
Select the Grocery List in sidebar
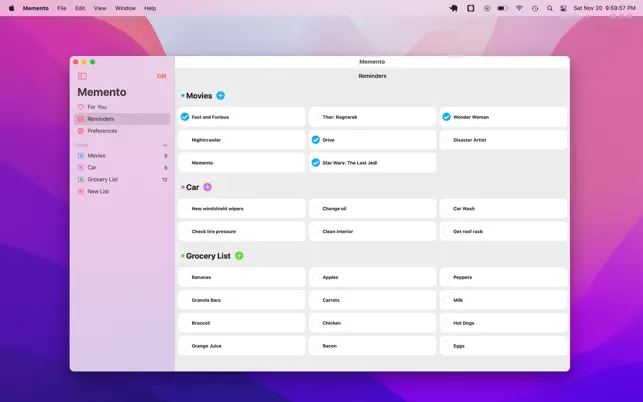122,179
